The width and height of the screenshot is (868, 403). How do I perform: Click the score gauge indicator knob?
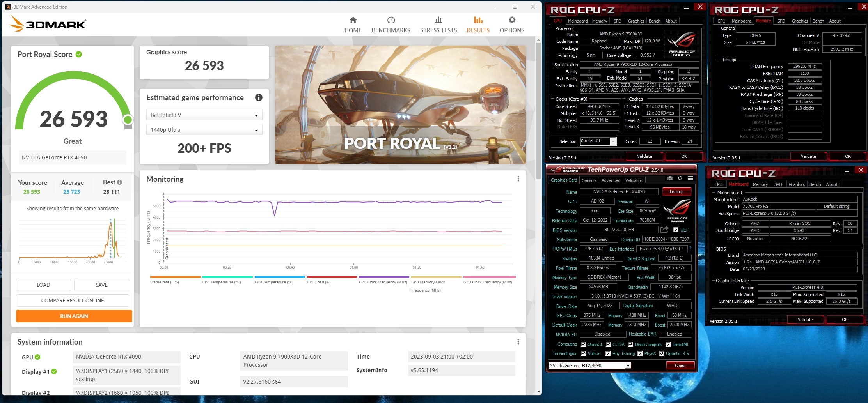tap(128, 120)
